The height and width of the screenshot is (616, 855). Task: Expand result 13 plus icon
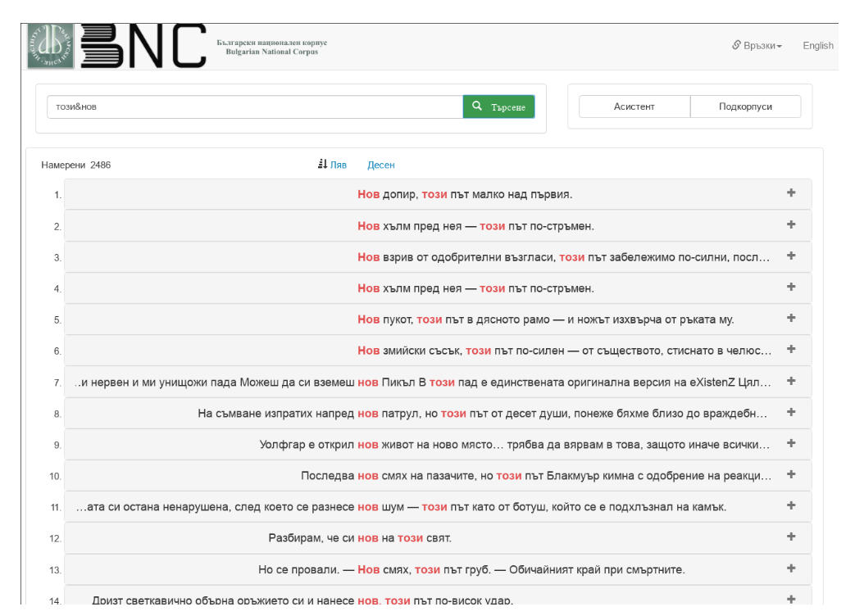pos(791,568)
